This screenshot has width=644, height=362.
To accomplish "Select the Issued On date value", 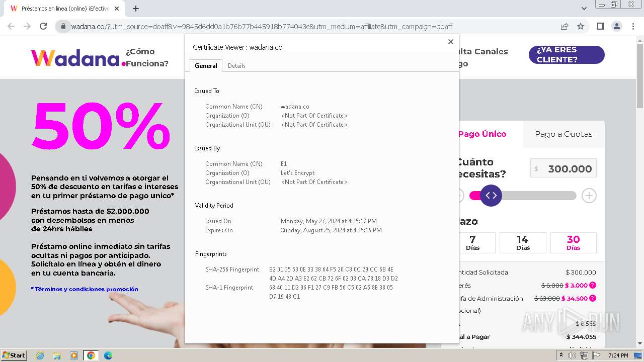I will pyautogui.click(x=329, y=221).
